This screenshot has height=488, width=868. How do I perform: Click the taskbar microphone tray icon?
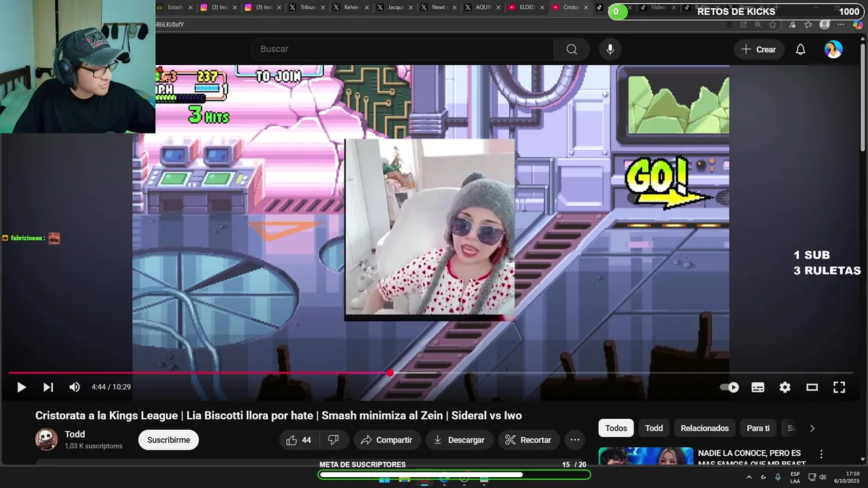(x=778, y=477)
